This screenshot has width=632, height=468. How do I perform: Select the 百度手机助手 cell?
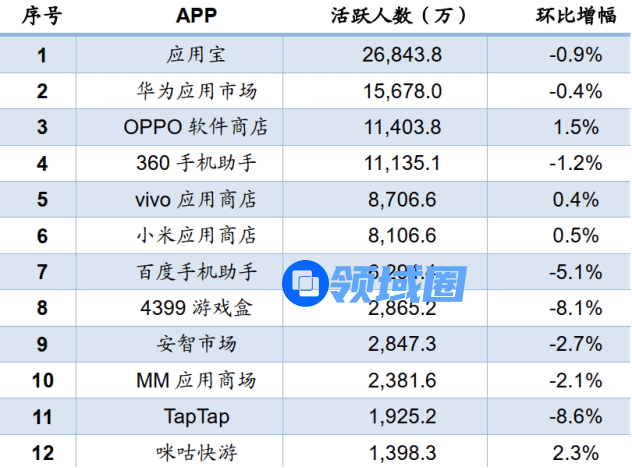[x=196, y=271]
